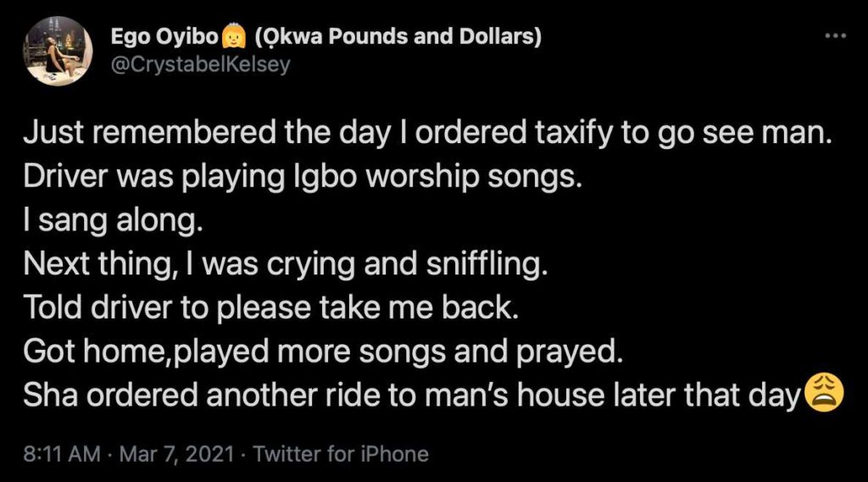This screenshot has height=482, width=868.
Task: Click the Mar 7, 2021 date
Action: point(176,454)
